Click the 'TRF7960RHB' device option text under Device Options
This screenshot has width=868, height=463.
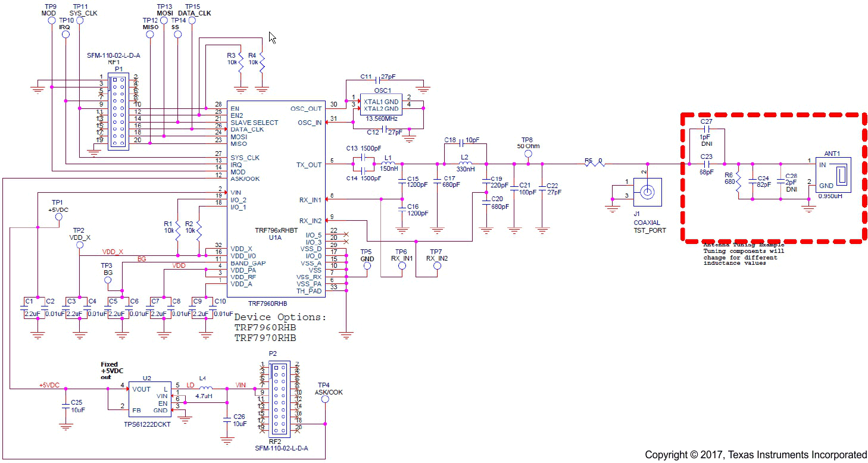(x=265, y=328)
